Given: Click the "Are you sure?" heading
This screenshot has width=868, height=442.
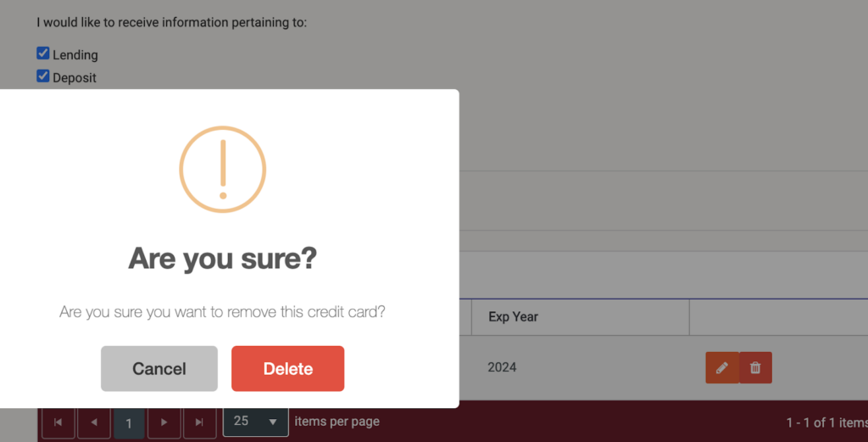Looking at the screenshot, I should coord(223,258).
